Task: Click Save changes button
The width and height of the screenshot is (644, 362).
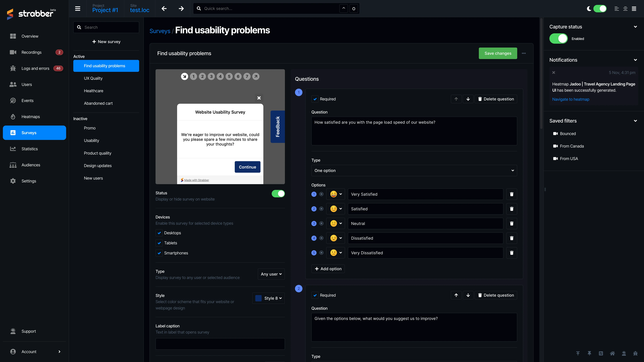Action: 498,53
